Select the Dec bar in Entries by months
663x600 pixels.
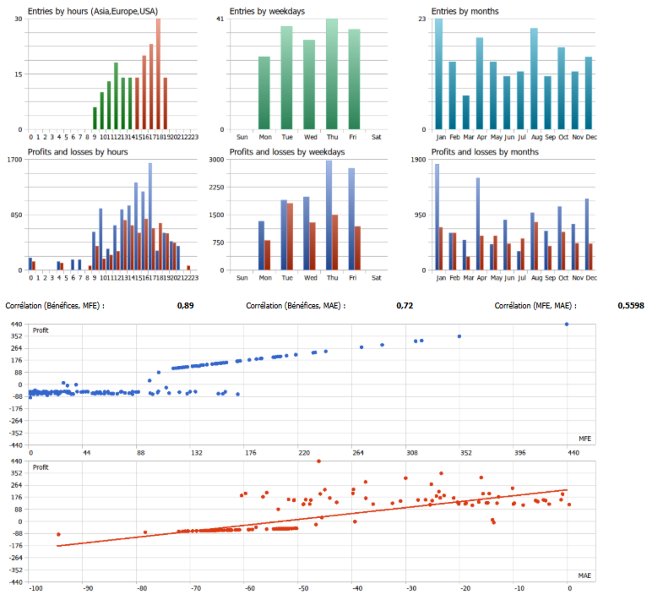[x=589, y=93]
